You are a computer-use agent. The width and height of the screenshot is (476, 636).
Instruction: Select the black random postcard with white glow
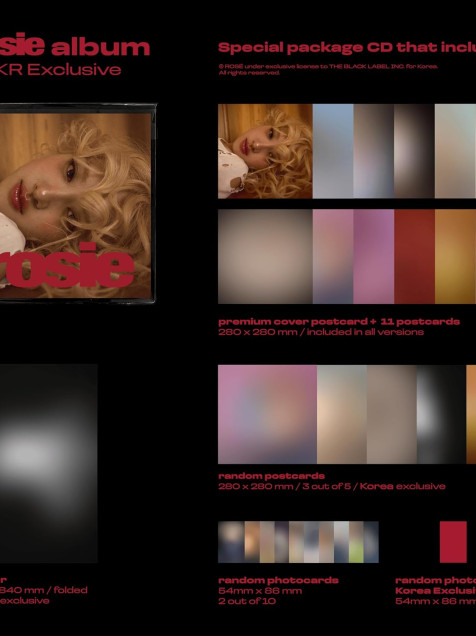coord(441,414)
